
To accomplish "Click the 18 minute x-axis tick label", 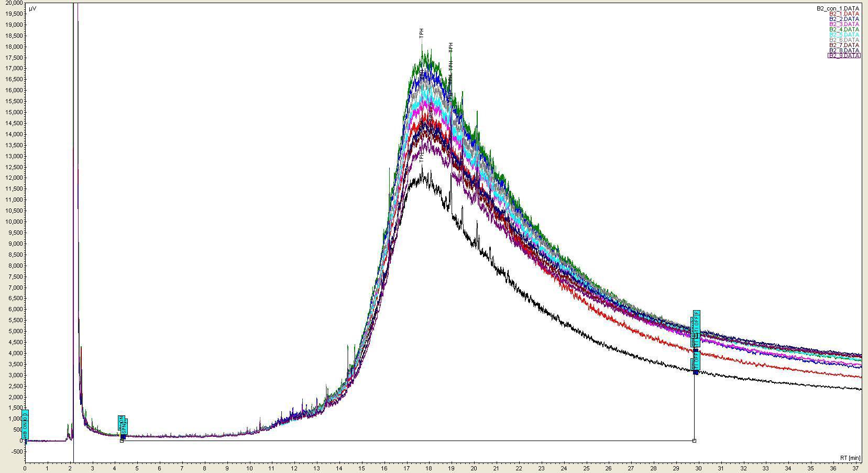I will coord(429,468).
